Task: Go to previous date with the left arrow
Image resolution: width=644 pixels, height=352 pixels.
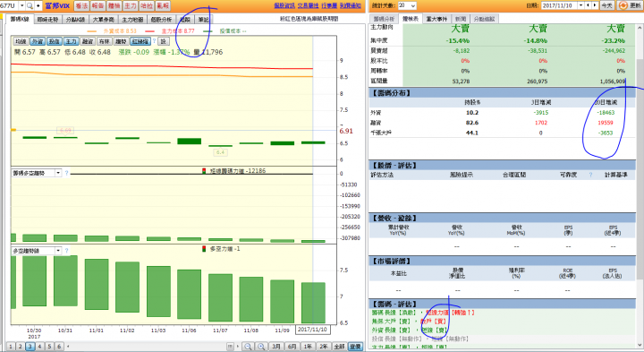Action: click(589, 5)
